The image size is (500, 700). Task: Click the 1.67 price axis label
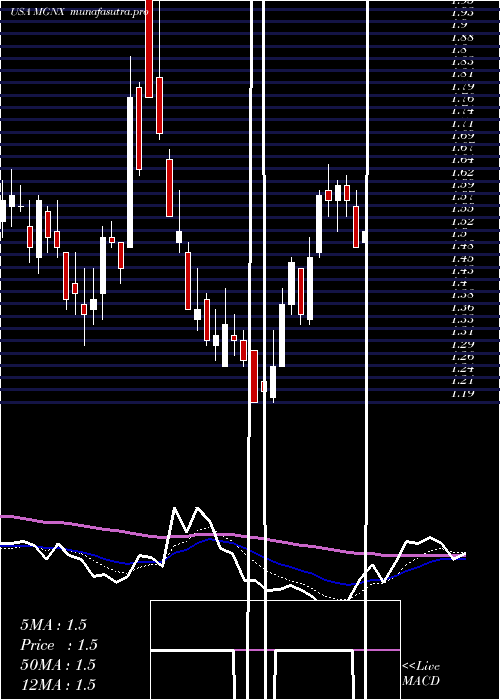tap(462, 148)
